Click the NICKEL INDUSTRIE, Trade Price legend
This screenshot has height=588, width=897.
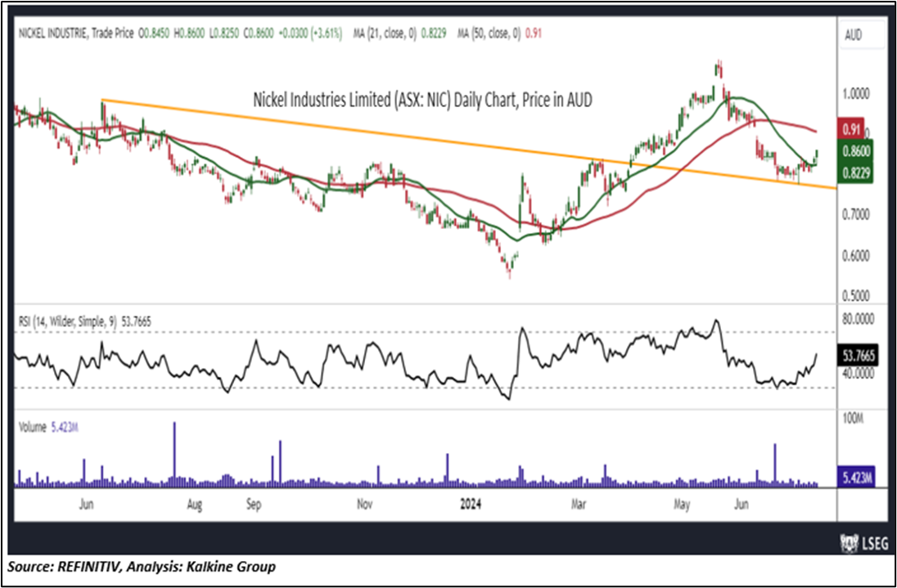point(76,34)
